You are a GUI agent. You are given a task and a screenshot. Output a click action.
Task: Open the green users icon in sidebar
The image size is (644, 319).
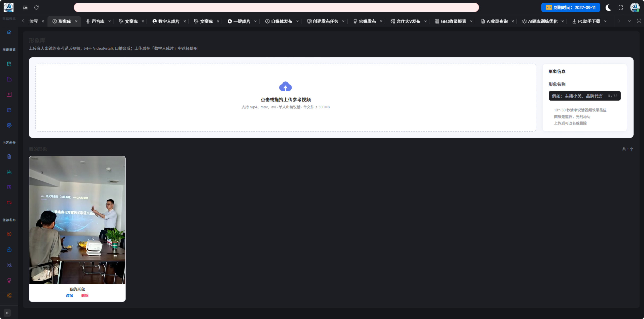point(9,172)
